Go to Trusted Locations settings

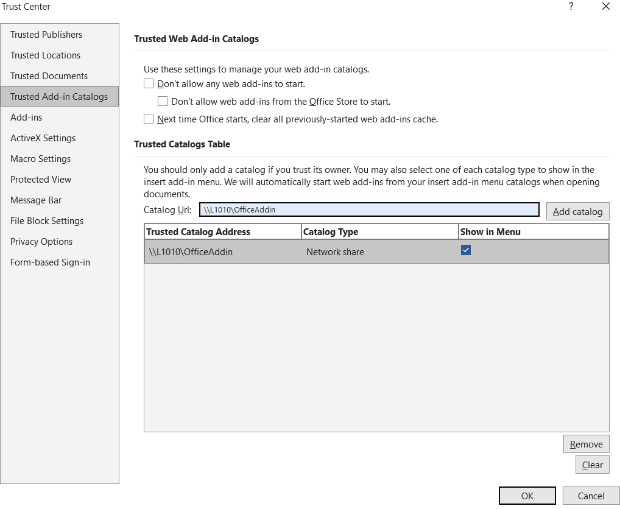click(45, 55)
